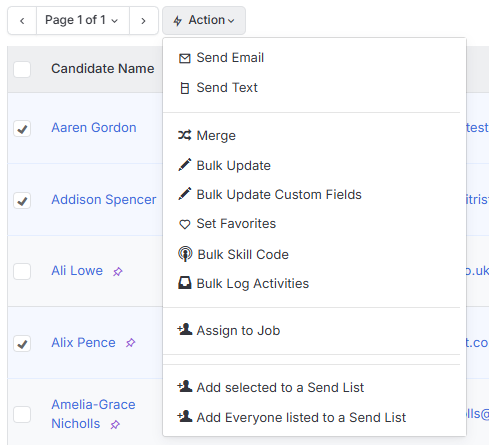Screen dimensions: 489x445
Task: Uncheck the Aaren Gordon row checkbox
Action: coord(22,129)
